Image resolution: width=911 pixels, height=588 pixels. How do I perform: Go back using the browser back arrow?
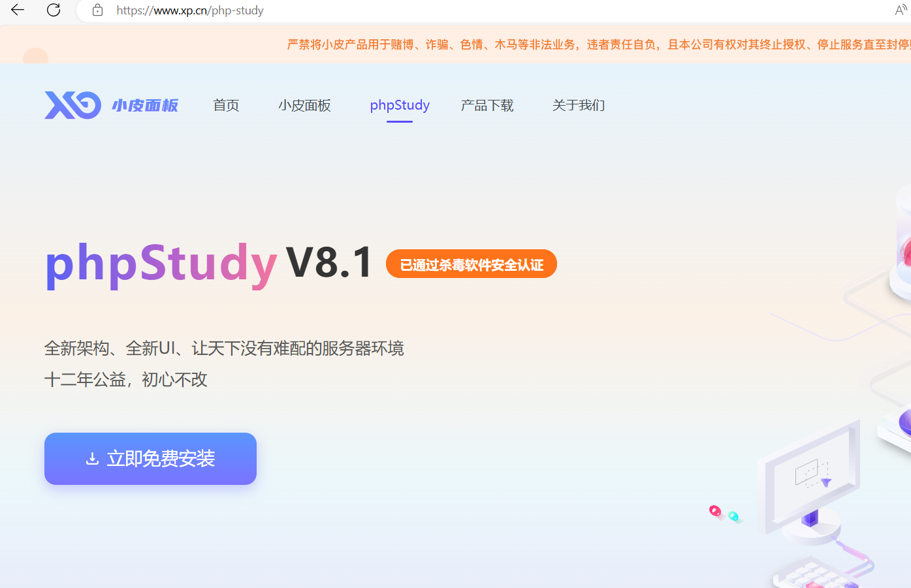point(18,10)
